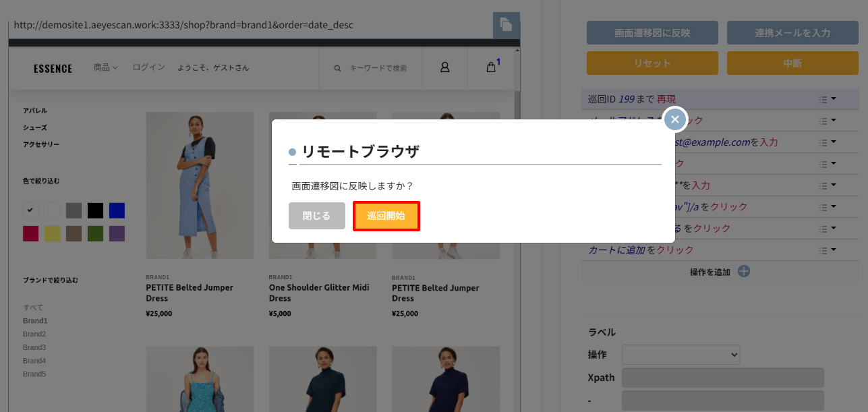Filter by すべて brands
868x412 pixels.
[x=33, y=307]
